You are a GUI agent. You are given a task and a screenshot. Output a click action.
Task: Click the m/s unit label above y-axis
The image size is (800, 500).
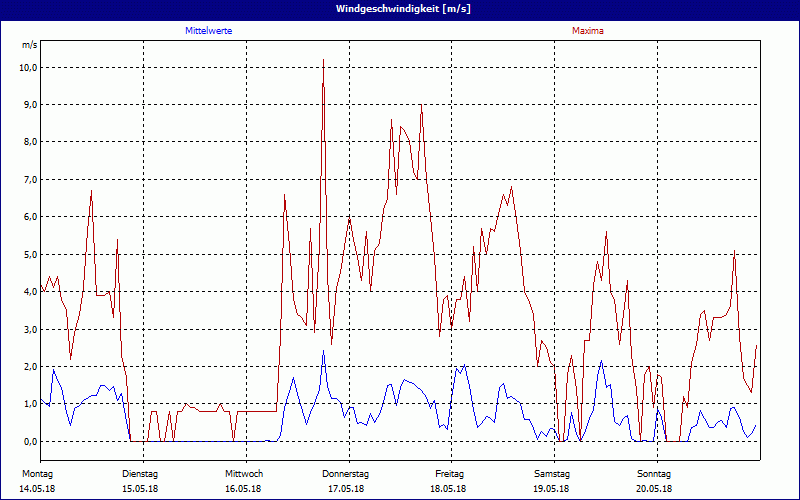tap(29, 46)
